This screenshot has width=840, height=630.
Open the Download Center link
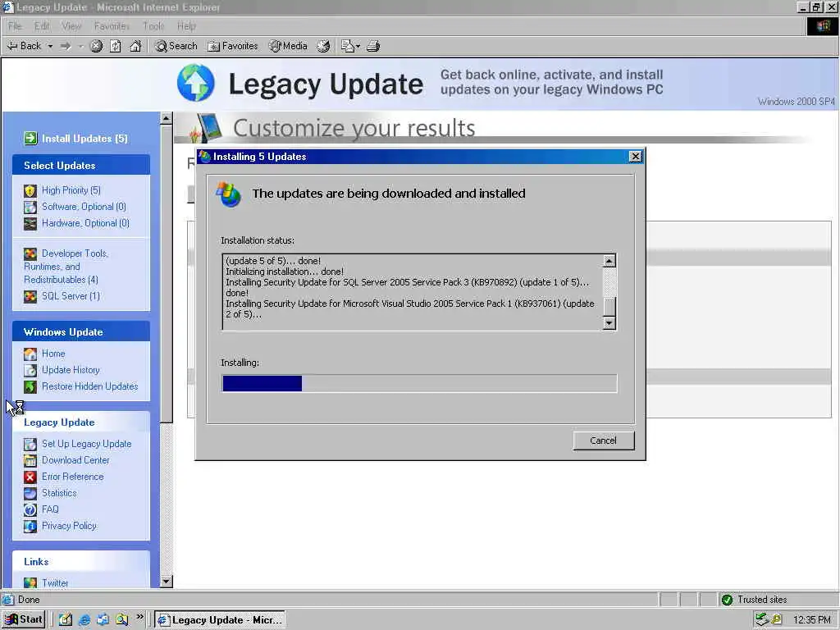75,460
